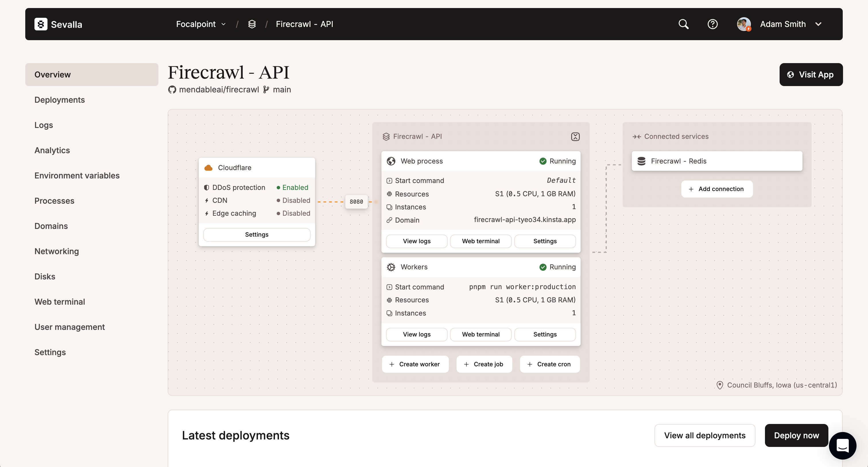Go to Deployments in sidebar
The width and height of the screenshot is (868, 467).
(60, 100)
